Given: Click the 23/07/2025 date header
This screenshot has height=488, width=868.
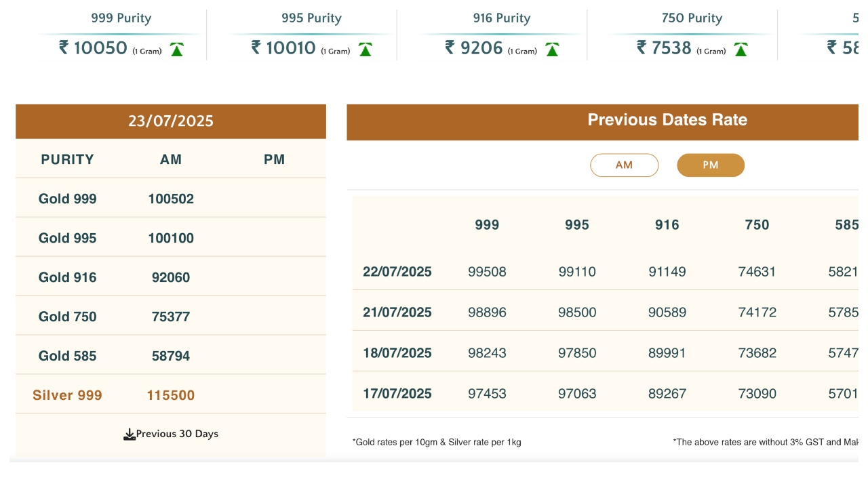Looking at the screenshot, I should click(x=171, y=121).
